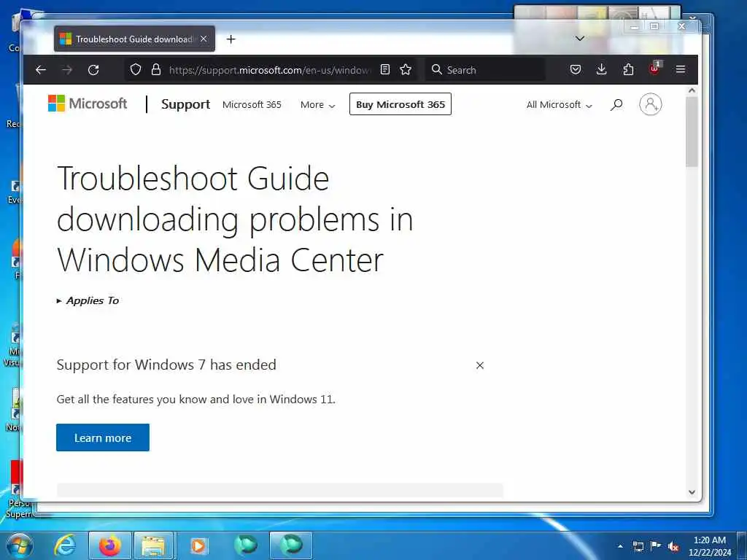Open a new tab with plus button

pos(231,39)
